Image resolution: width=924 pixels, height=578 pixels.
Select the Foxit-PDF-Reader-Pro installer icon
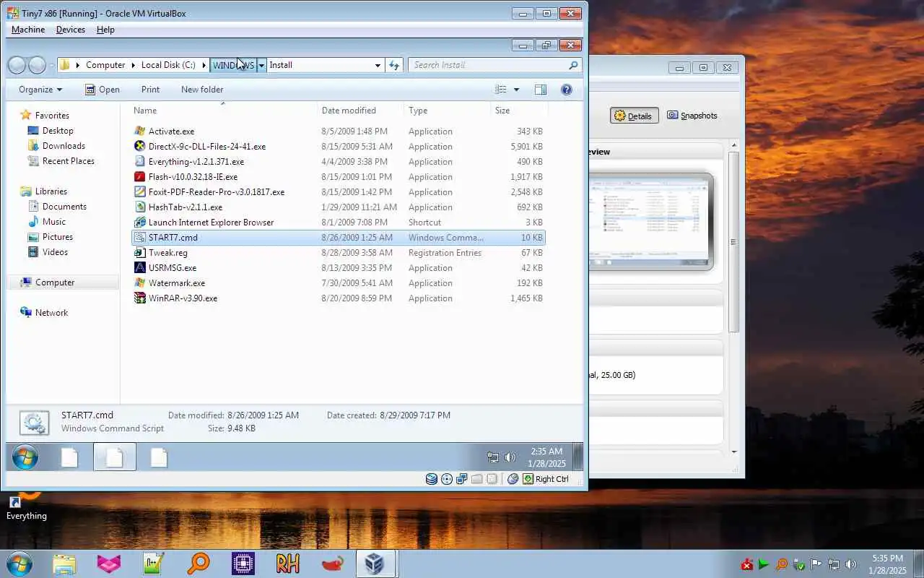point(140,192)
